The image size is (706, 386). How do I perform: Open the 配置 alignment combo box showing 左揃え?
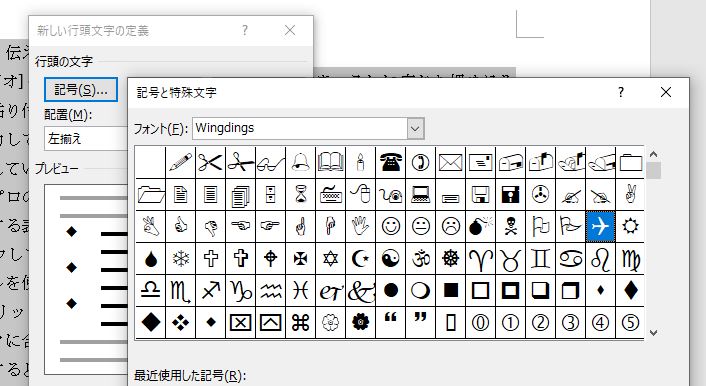(86, 138)
